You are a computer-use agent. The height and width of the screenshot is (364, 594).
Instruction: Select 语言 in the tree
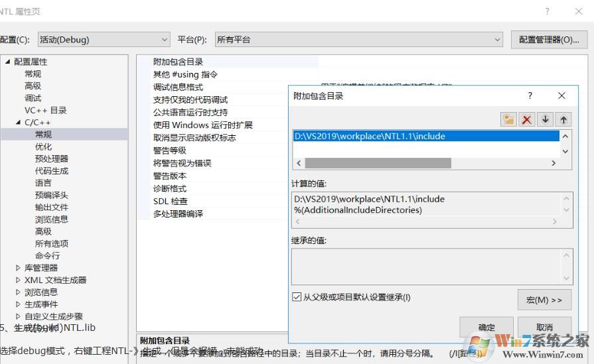43,183
